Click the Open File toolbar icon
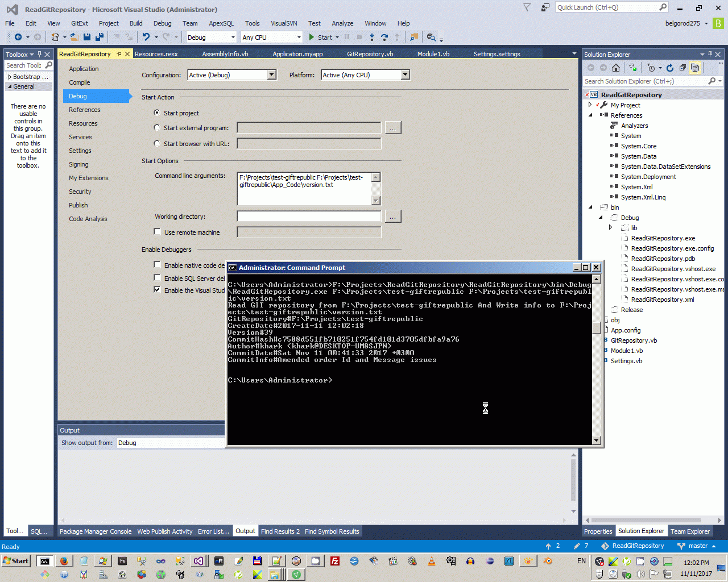Image resolution: width=728 pixels, height=582 pixels. tap(75, 37)
